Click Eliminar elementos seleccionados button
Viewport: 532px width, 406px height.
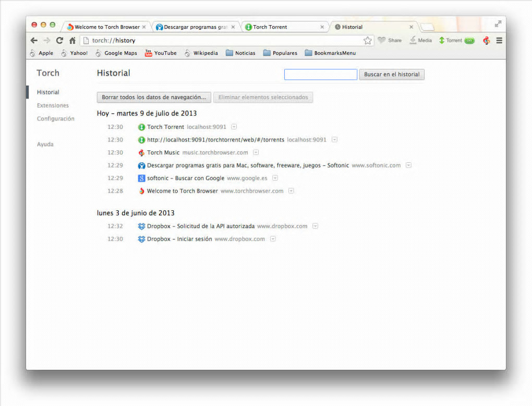(263, 97)
